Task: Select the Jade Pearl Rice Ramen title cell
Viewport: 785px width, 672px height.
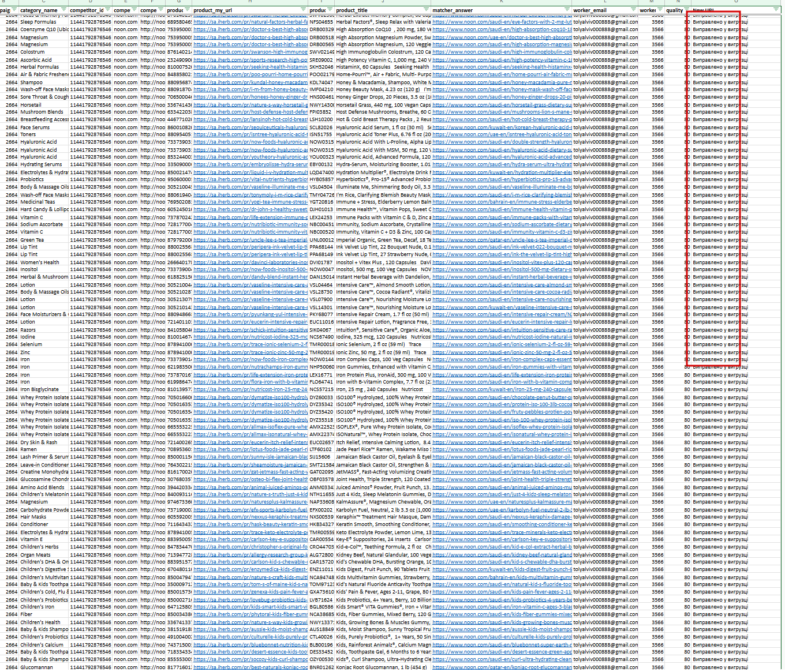Action: pos(383,449)
